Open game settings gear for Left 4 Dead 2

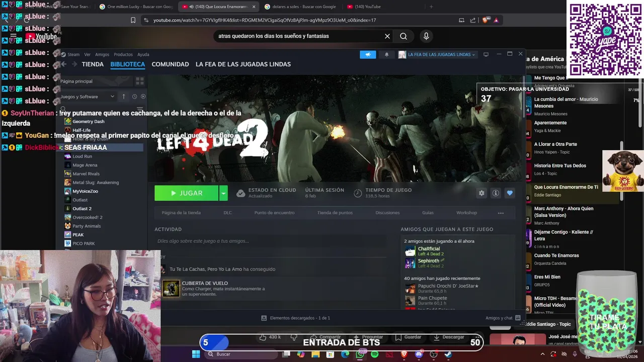pos(481,193)
